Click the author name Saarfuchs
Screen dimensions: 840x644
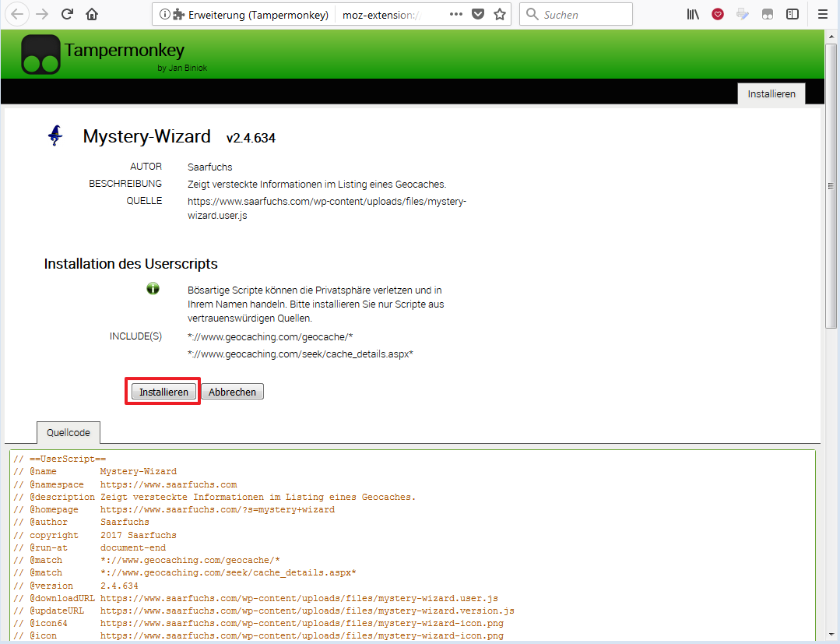coord(210,167)
